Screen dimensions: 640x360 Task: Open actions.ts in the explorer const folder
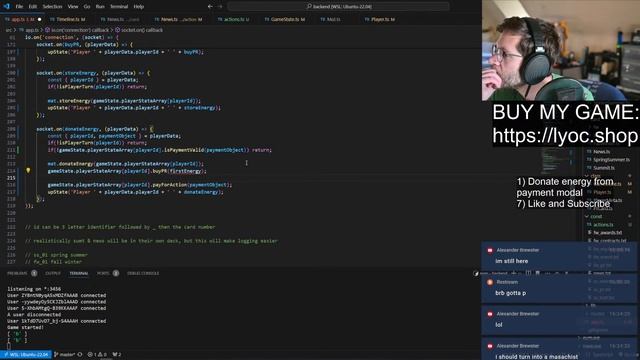pos(603,224)
